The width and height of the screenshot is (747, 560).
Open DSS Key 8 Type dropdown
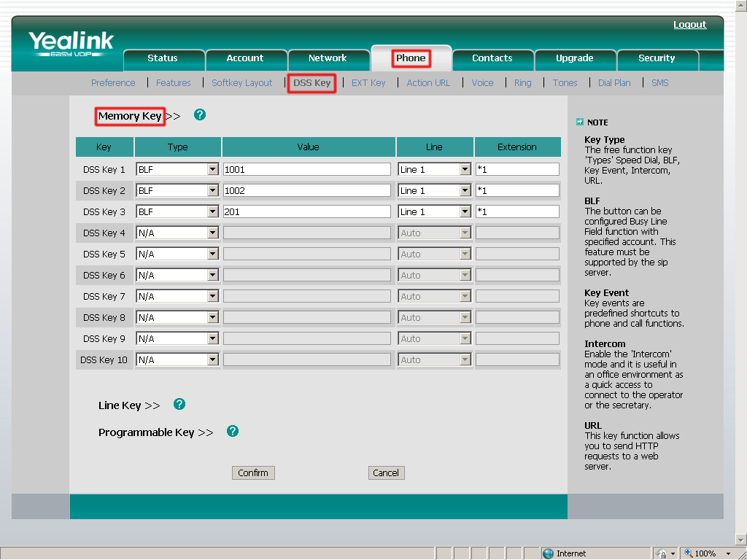click(177, 318)
